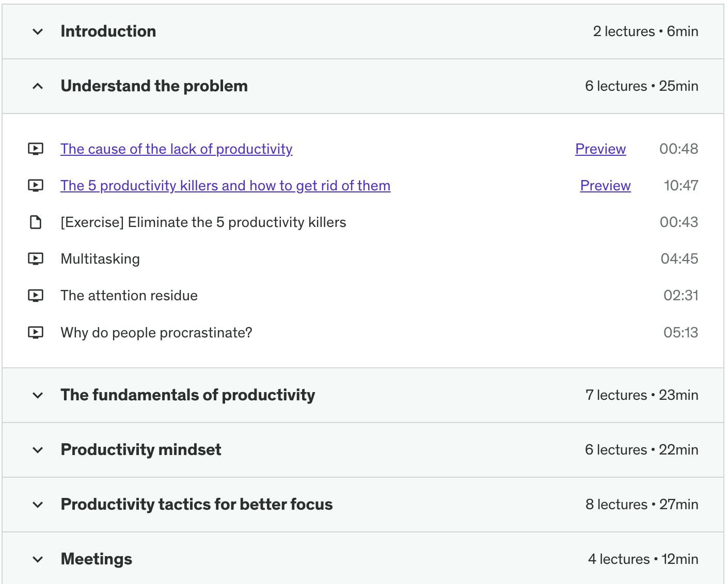
Task: Click Preview for the 00:48 lecture
Action: tap(600, 149)
